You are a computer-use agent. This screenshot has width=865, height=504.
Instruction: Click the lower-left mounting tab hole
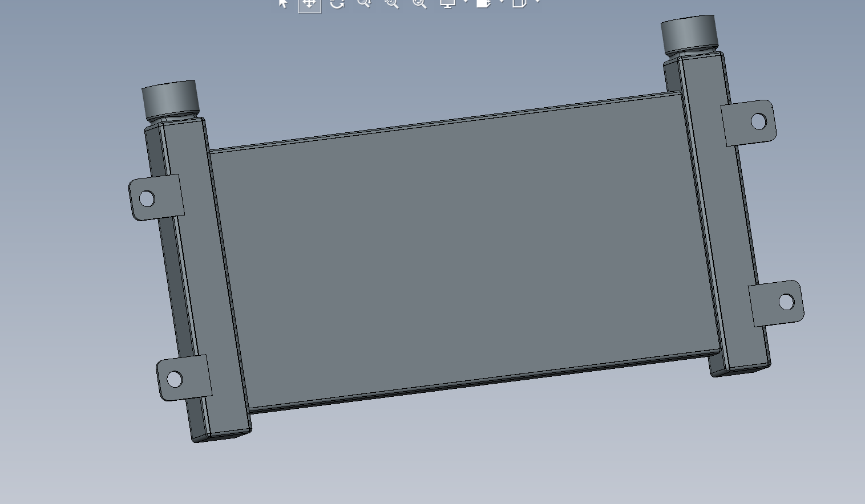pyautogui.click(x=174, y=379)
